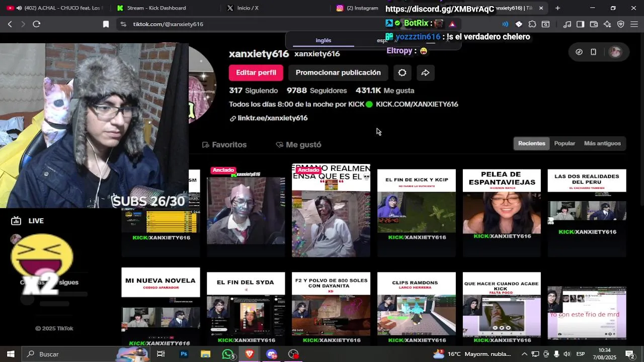The width and height of the screenshot is (644, 362).
Task: Open File Explorer from taskbar
Action: (205, 354)
